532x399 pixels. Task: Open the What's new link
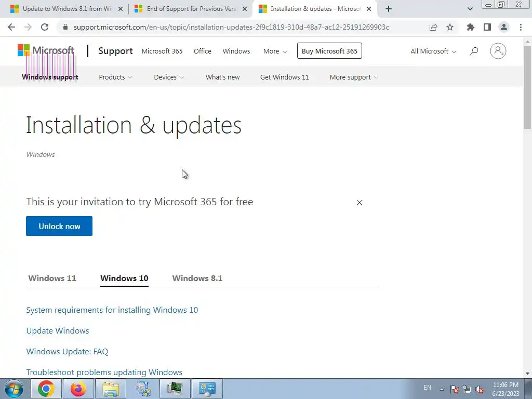pos(222,77)
